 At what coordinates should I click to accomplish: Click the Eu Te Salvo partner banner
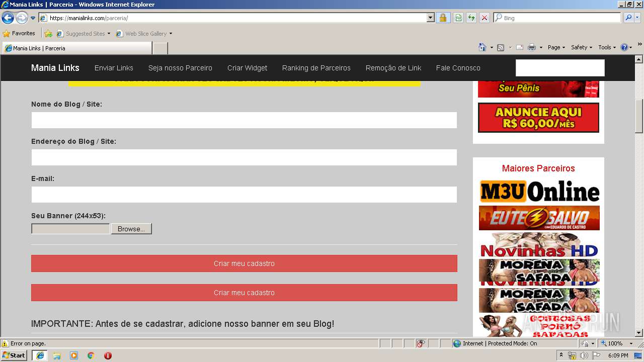(539, 218)
